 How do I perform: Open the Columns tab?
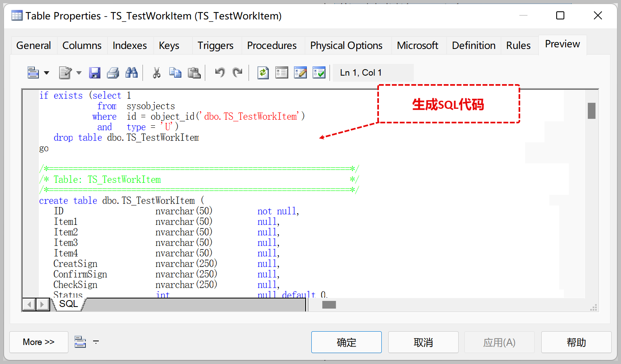point(82,45)
